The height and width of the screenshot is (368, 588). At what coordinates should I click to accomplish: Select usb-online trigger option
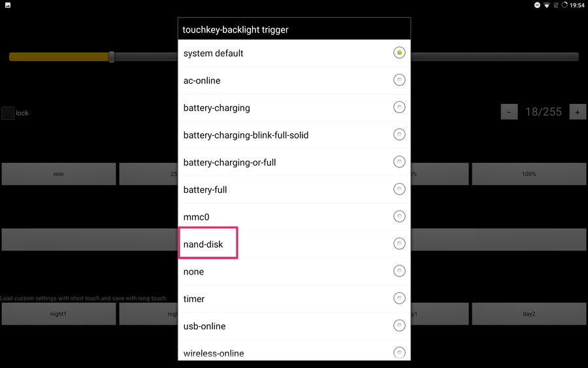click(x=399, y=326)
